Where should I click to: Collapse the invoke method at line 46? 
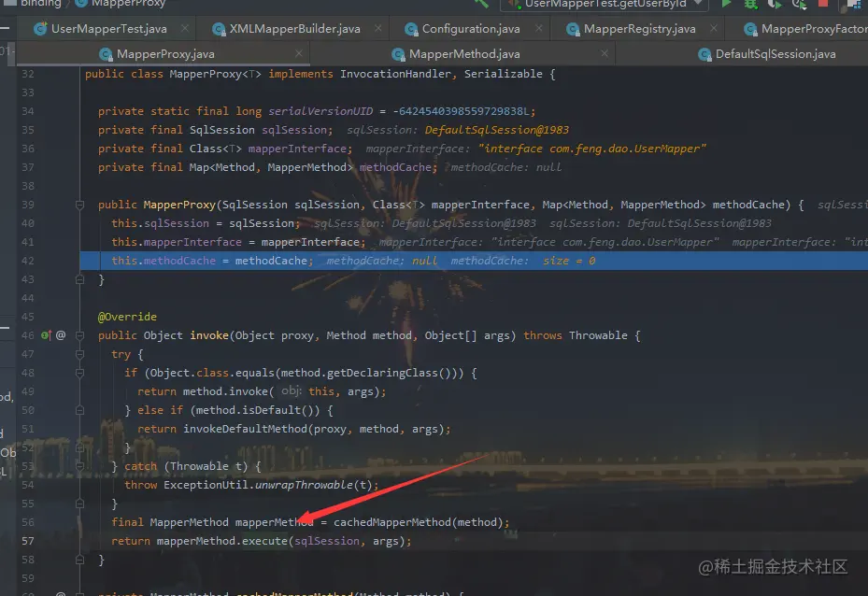[x=79, y=335]
